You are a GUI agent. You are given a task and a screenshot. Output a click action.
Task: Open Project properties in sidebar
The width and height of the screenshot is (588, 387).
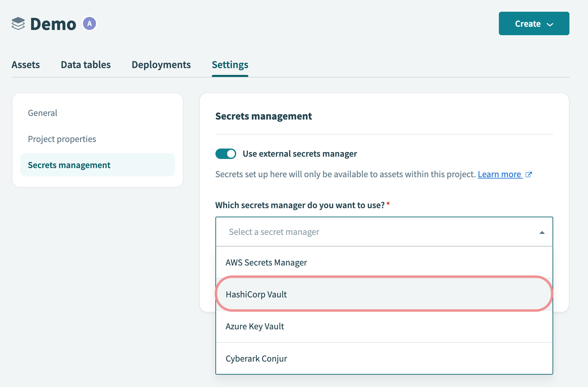pyautogui.click(x=62, y=139)
